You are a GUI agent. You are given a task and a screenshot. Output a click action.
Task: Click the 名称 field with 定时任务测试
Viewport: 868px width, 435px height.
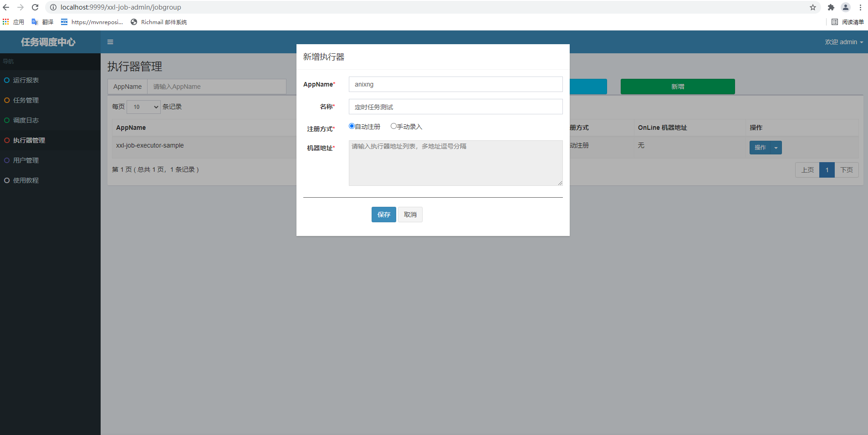point(456,107)
